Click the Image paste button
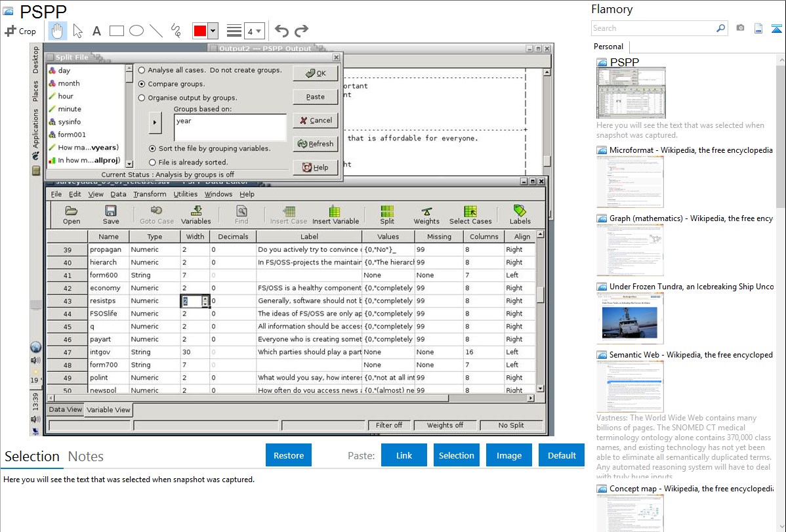 (x=509, y=455)
